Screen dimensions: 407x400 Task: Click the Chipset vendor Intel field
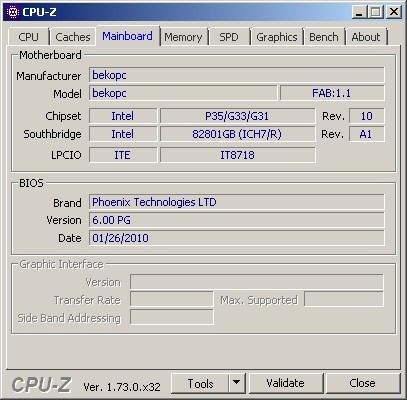pos(123,116)
